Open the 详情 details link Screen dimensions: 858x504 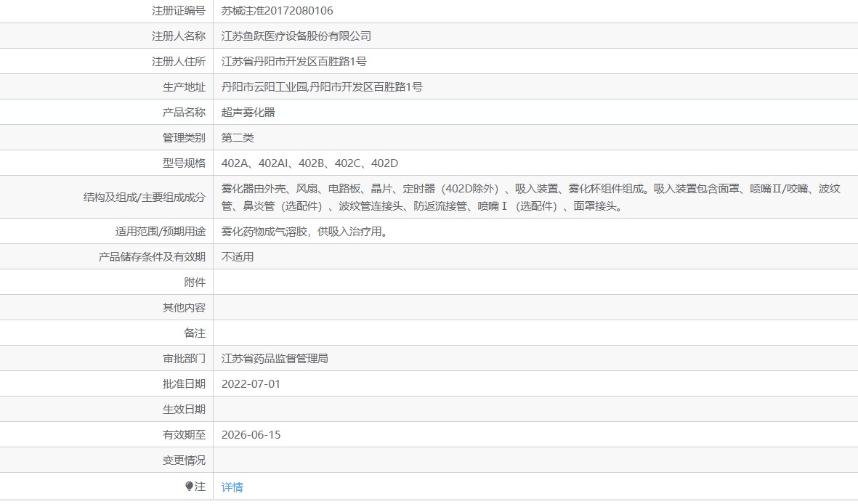click(x=232, y=487)
